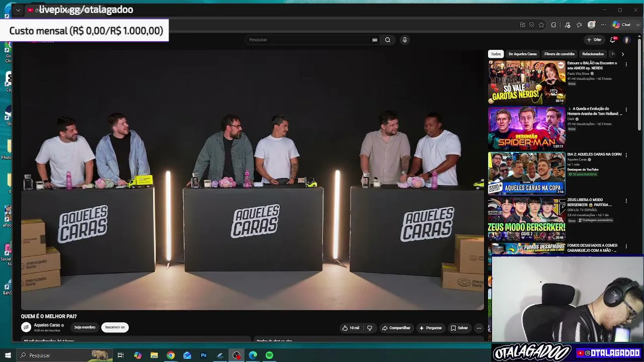Show more filter chips with right arrow
The width and height of the screenshot is (644, 362).
click(x=622, y=54)
